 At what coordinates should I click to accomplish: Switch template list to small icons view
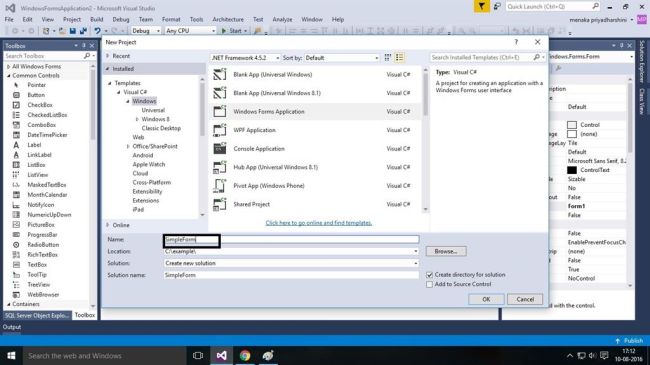click(x=388, y=58)
